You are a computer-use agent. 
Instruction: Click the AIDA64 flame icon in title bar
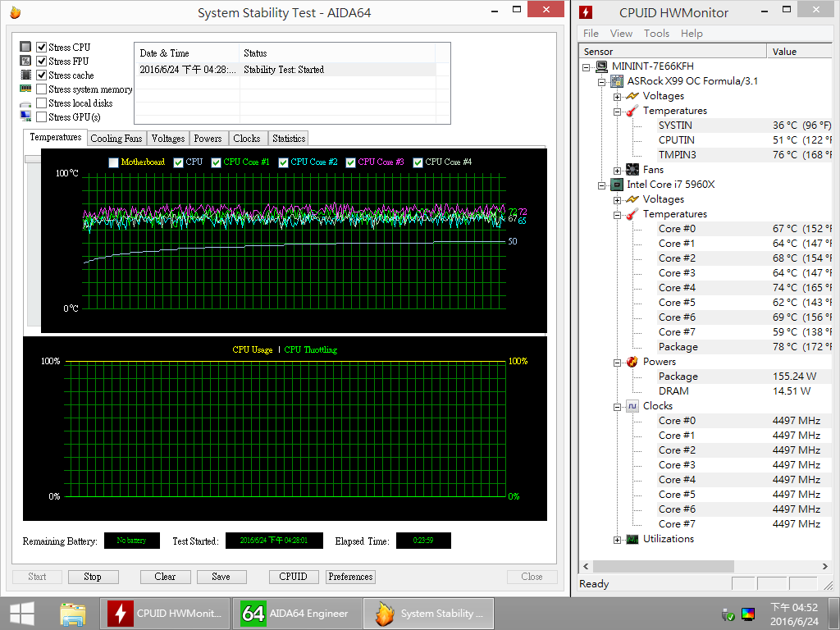pos(15,12)
